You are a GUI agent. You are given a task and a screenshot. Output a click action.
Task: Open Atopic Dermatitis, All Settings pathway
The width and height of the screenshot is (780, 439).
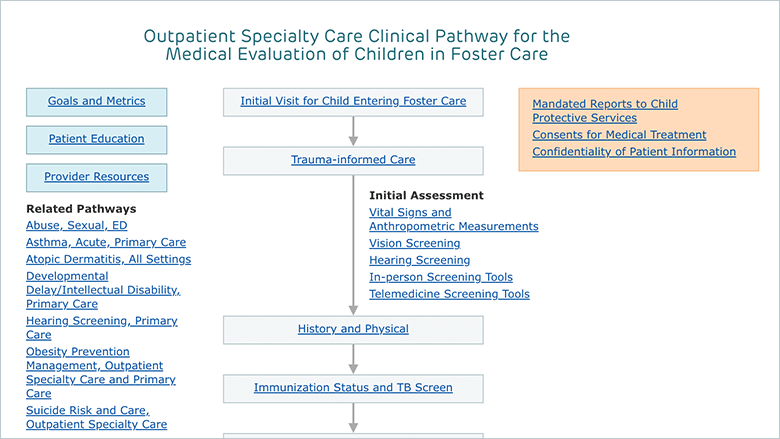pos(108,259)
